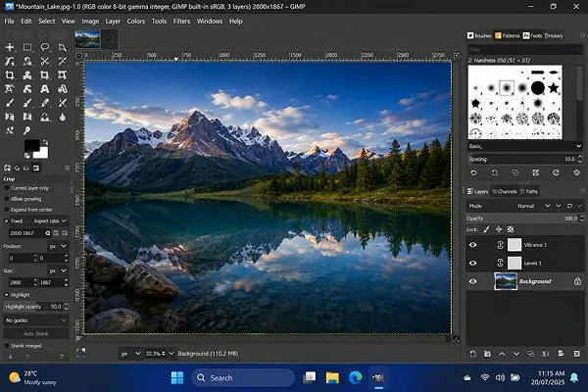The width and height of the screenshot is (588, 392).
Task: Toggle Background layer visibility eye
Action: [x=473, y=281]
